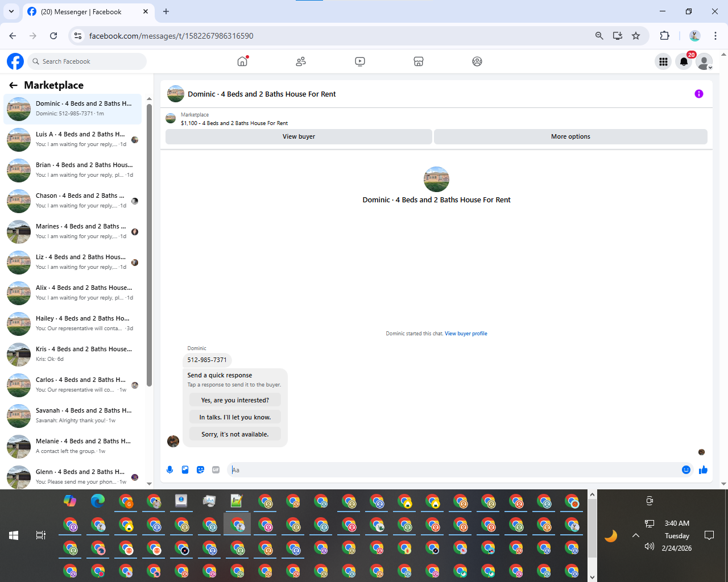The height and width of the screenshot is (582, 728).
Task: Open the Alix conversation
Action: (73, 293)
